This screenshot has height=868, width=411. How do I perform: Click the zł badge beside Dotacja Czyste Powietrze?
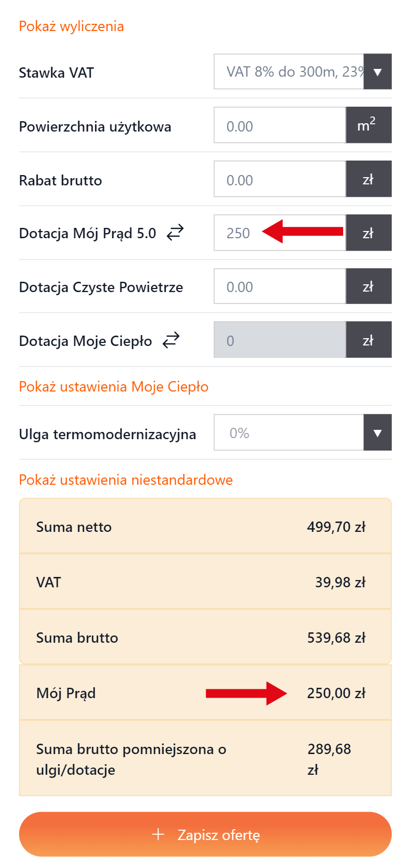pyautogui.click(x=368, y=286)
